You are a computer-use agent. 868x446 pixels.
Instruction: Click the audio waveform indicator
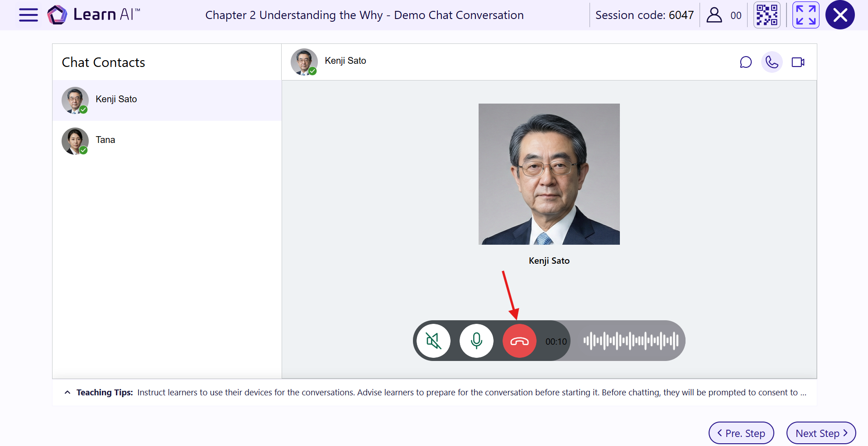(631, 341)
